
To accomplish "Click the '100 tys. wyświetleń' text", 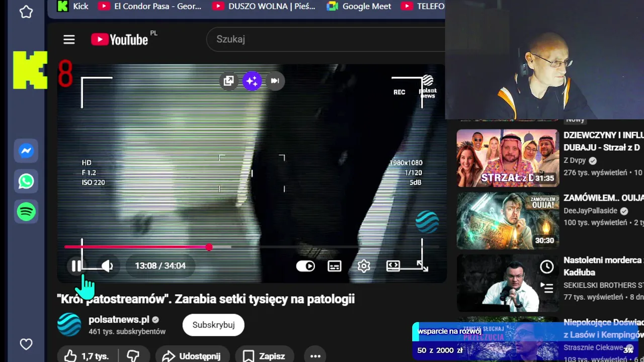I will click(x=595, y=222).
